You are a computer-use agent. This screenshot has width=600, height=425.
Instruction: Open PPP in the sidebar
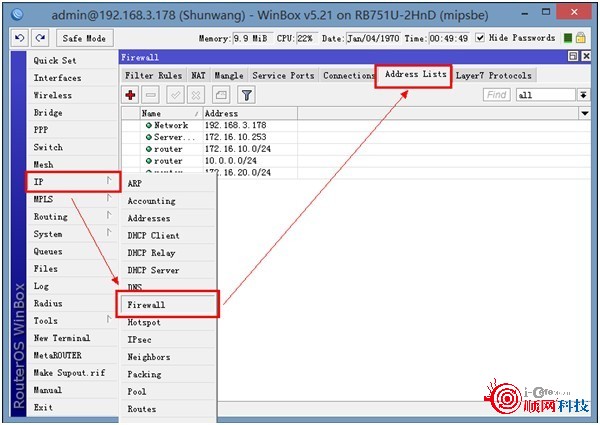pyautogui.click(x=72, y=130)
